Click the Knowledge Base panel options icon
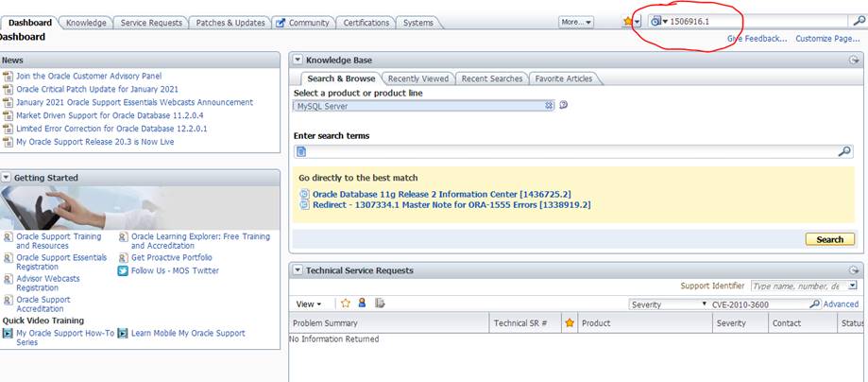Viewport: 868px width, 382px height. coord(855,60)
